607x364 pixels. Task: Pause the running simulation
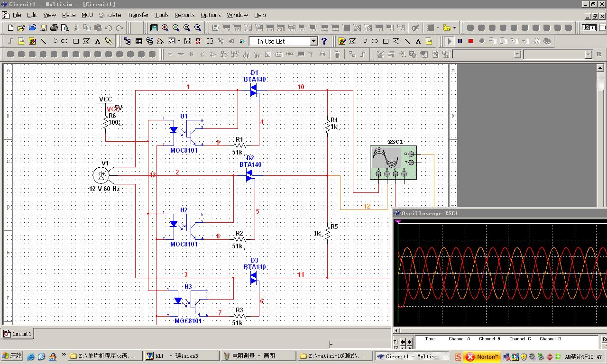[x=460, y=41]
